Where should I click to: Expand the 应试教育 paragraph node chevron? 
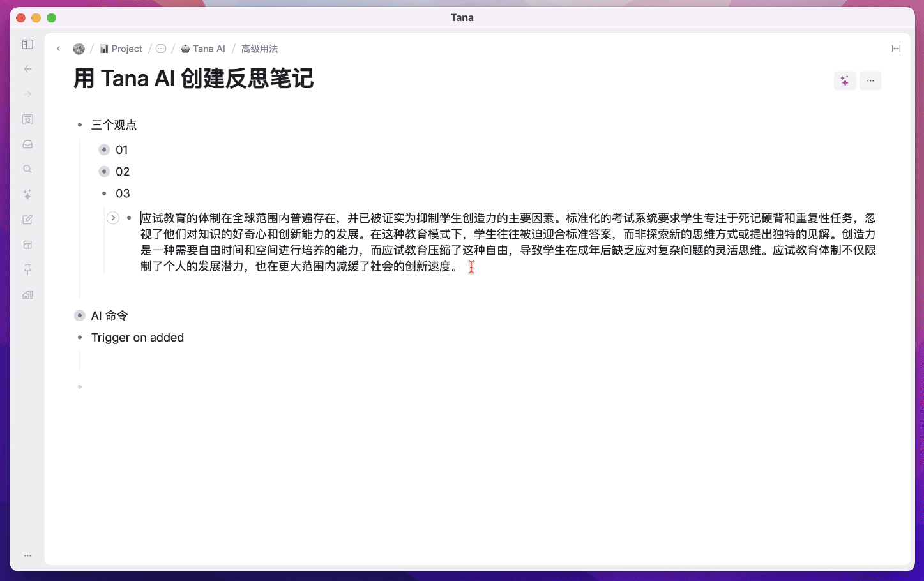pyautogui.click(x=113, y=218)
